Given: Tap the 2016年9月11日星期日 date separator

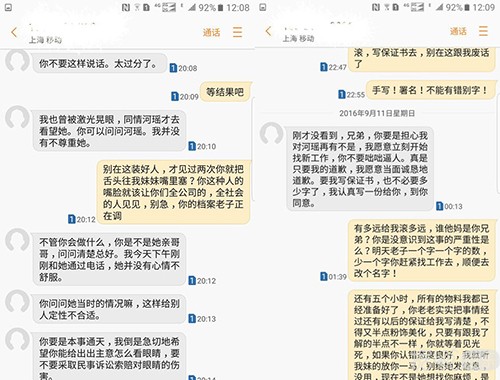Looking at the screenshot, I should click(377, 113).
